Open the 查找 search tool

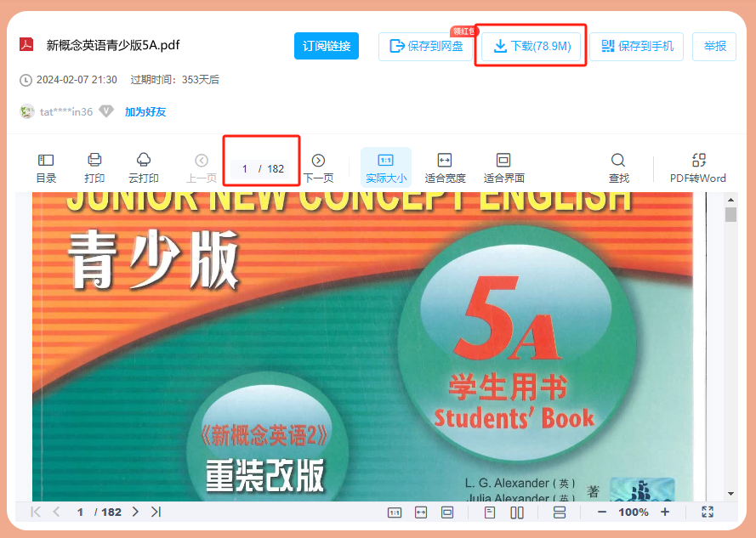pyautogui.click(x=618, y=167)
